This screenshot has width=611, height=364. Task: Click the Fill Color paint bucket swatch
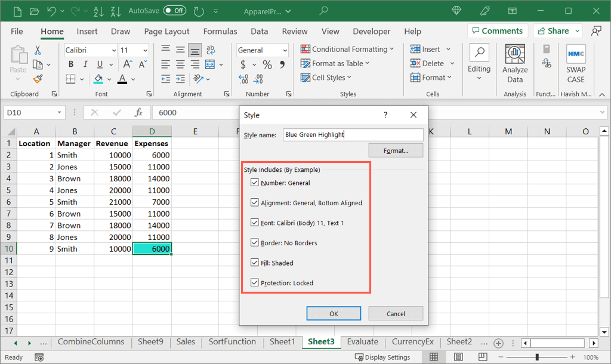click(99, 79)
